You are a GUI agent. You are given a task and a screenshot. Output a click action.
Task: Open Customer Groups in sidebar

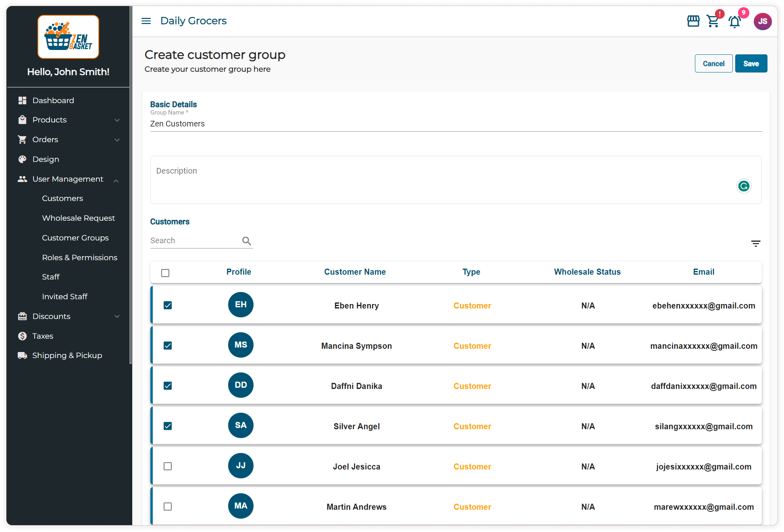[75, 238]
